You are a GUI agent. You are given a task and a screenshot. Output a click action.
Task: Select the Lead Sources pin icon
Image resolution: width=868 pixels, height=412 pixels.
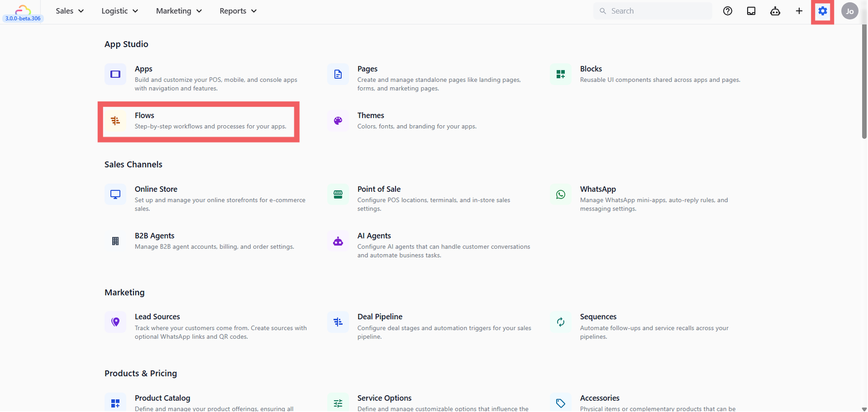116,322
